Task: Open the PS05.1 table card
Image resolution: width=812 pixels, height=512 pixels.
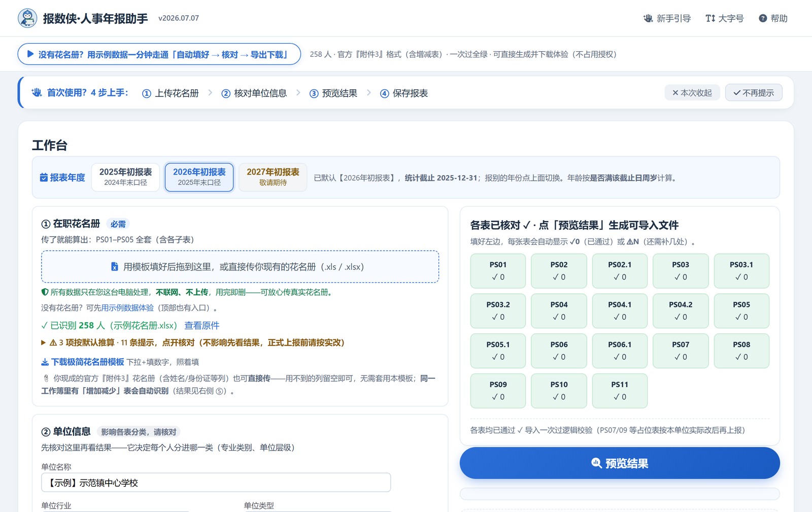Action: pos(498,351)
